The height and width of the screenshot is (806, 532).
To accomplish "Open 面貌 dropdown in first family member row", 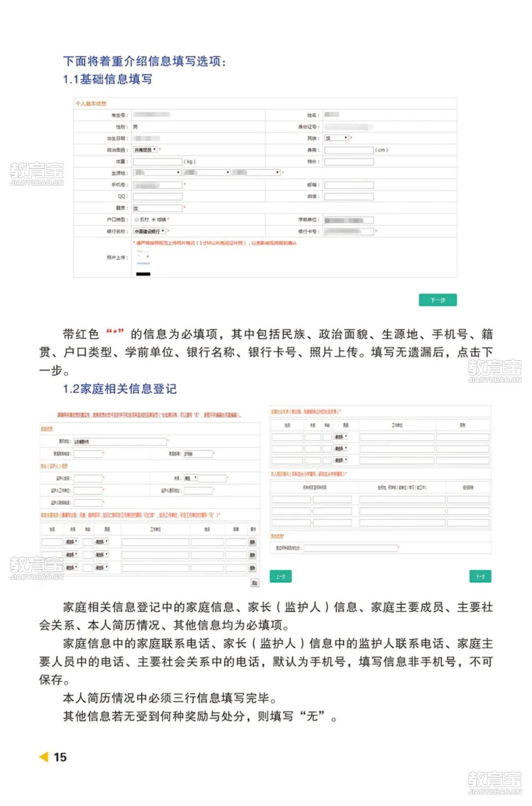I will pos(101,542).
